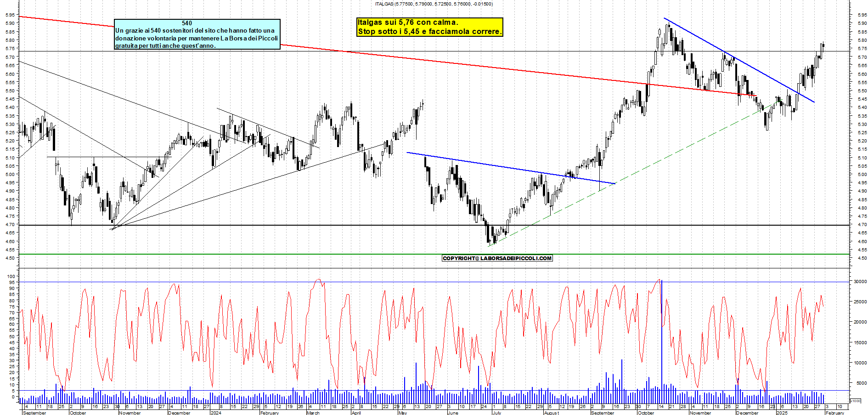Viewport: 868px width, 415px height.
Task: Click the '20000' volume scale label
Action: point(860,322)
